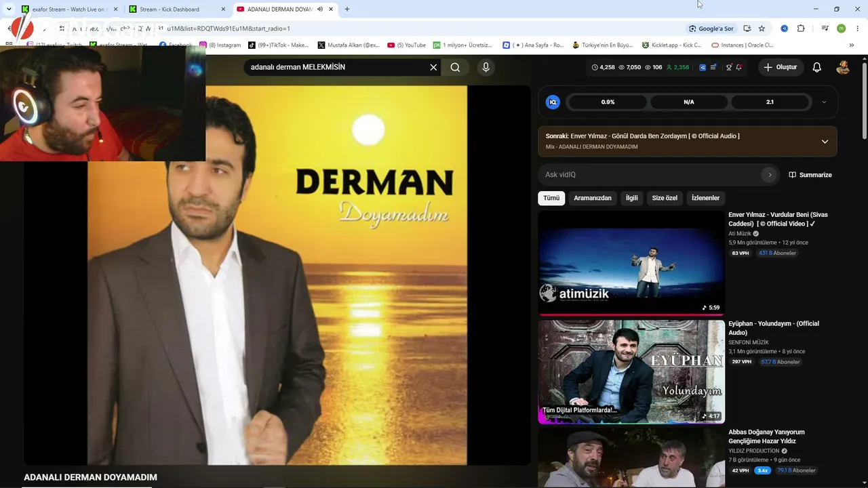Open Enver Yılmaz - Vurdular Beni title link

778,219
